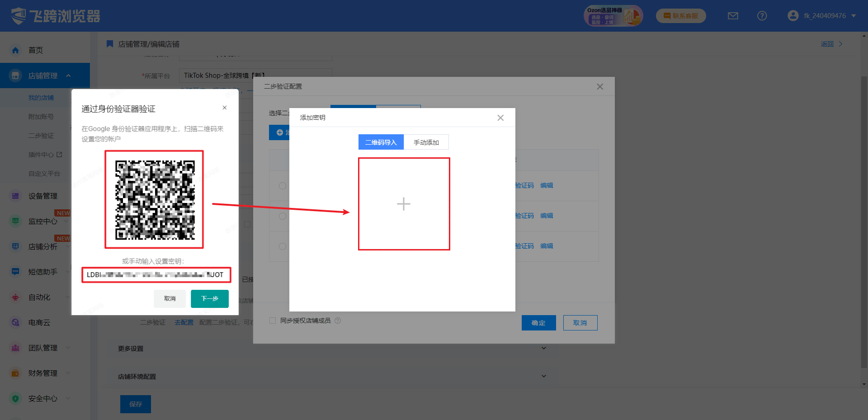Select 附加账号 submenu item

point(41,117)
